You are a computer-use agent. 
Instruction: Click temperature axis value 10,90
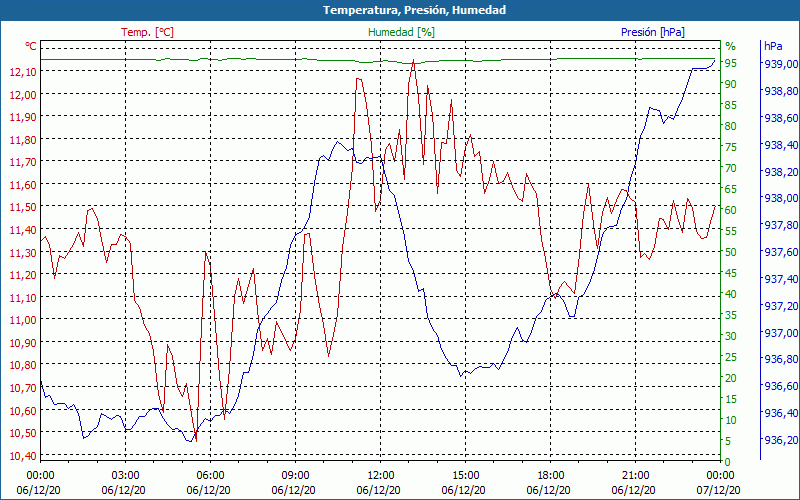tap(23, 343)
